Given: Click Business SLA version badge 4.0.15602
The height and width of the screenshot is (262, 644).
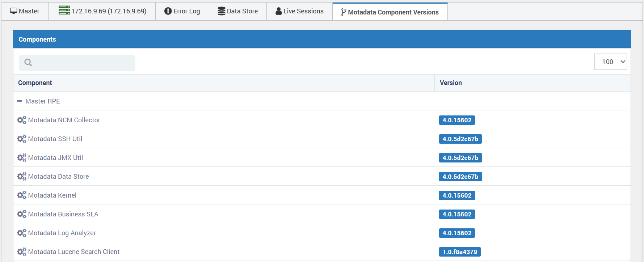Looking at the screenshot, I should 457,214.
